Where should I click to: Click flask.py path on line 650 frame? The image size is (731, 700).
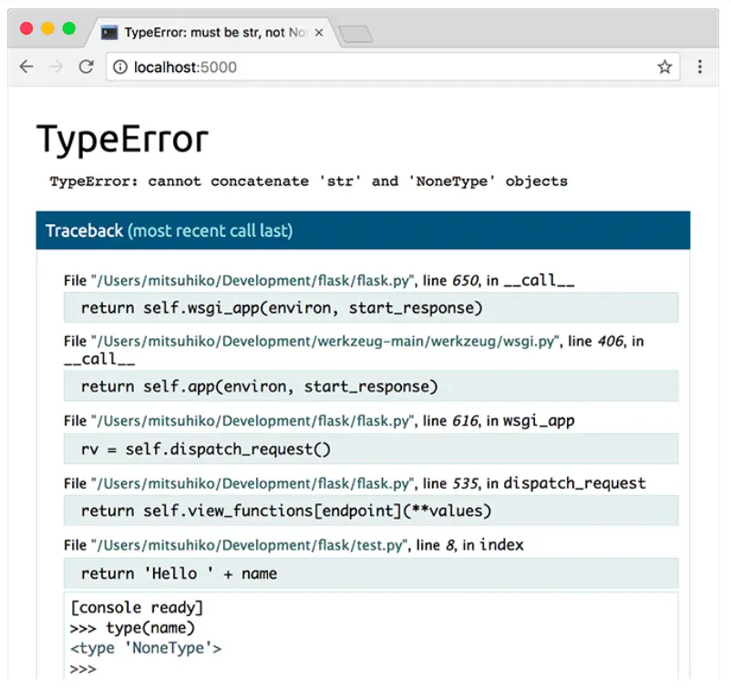[252, 281]
